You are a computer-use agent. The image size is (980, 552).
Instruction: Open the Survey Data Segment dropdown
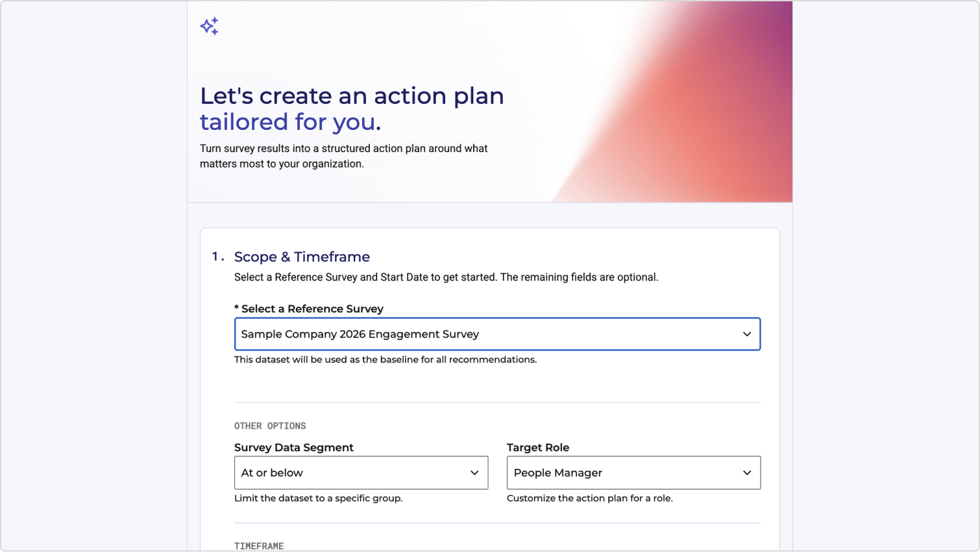361,473
